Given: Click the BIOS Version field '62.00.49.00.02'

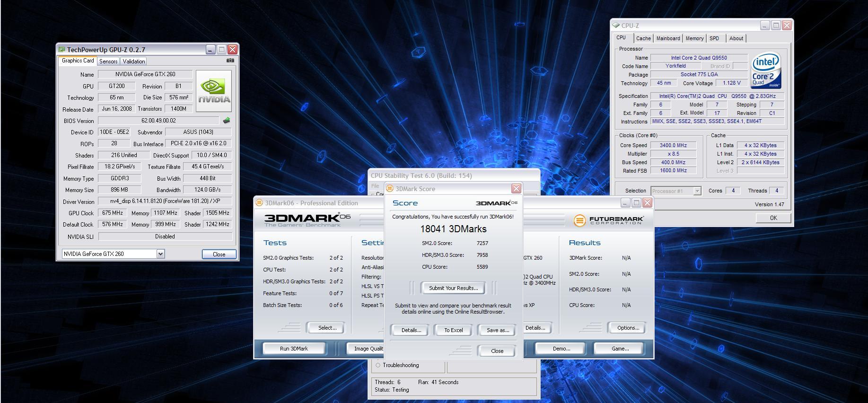Looking at the screenshot, I should [158, 121].
